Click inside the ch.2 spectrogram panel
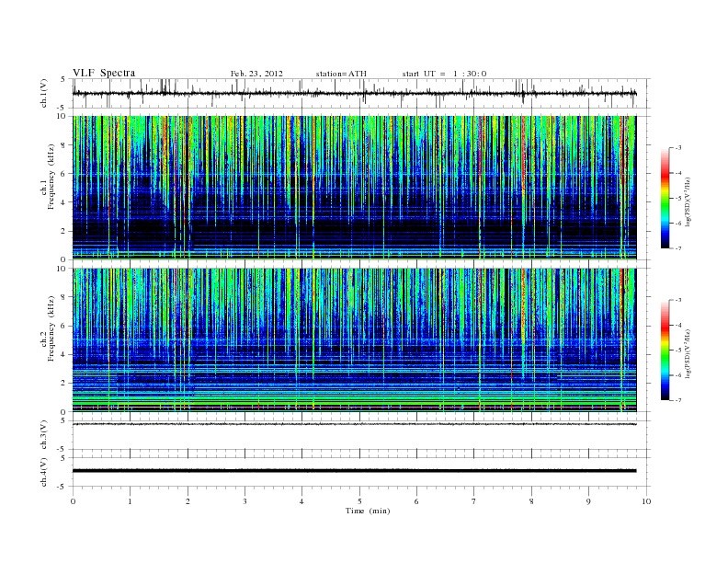 pos(354,339)
